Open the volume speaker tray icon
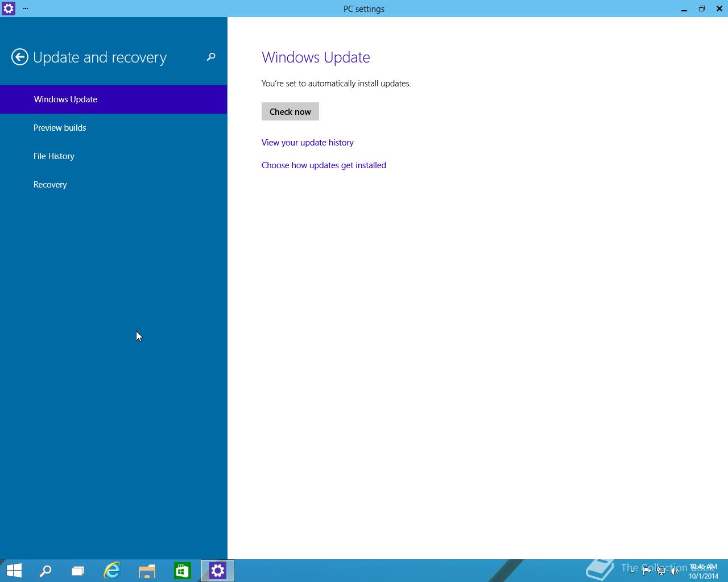728x582 pixels. (x=675, y=571)
